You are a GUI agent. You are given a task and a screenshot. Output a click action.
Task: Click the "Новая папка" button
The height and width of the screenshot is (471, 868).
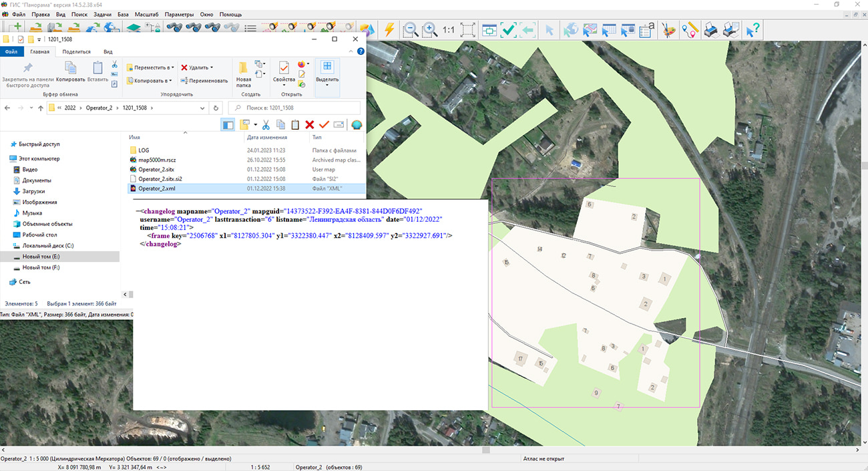click(244, 73)
